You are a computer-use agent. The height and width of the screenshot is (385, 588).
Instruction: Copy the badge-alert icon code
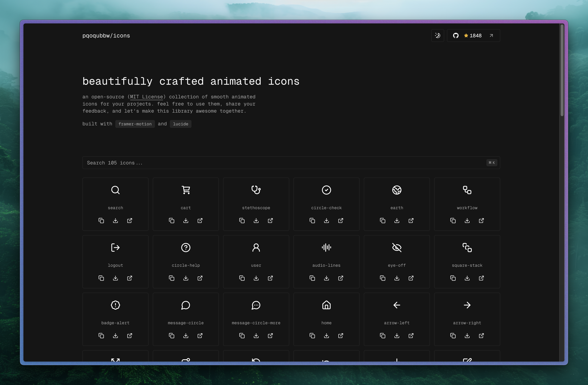101,336
